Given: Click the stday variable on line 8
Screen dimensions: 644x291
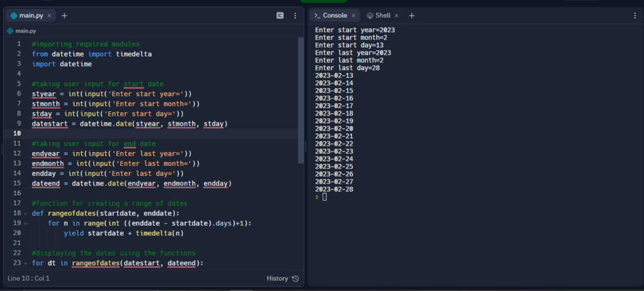Looking at the screenshot, I should tap(42, 114).
